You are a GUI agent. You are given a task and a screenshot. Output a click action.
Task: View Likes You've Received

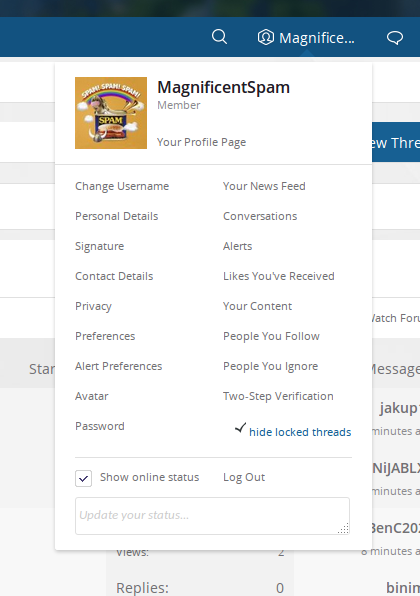(279, 276)
